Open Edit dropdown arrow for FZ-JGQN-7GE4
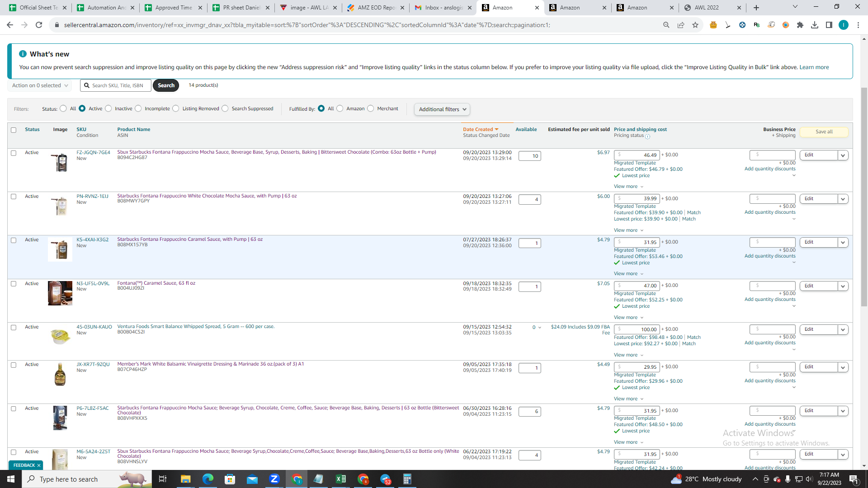This screenshot has width=868, height=488. [843, 155]
